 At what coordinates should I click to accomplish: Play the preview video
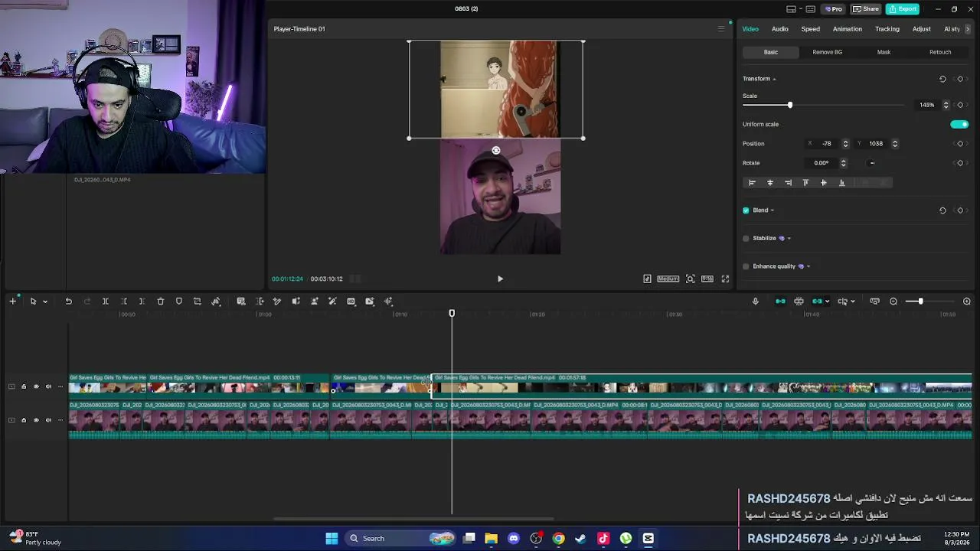500,279
